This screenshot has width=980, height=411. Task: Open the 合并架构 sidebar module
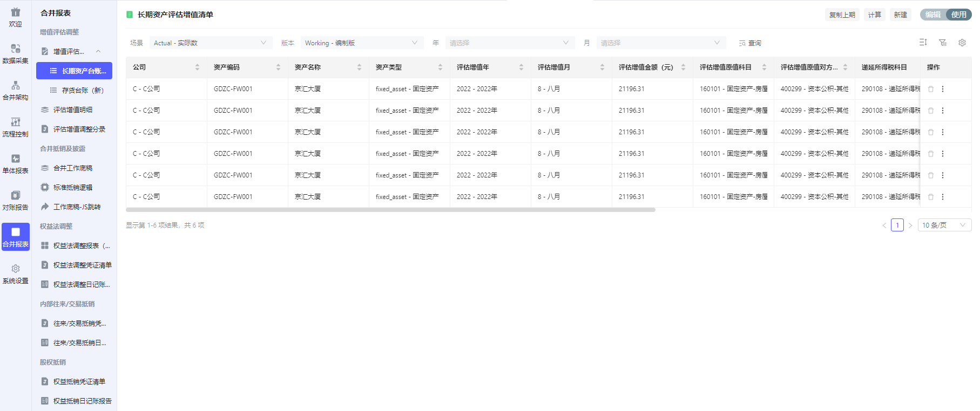(15, 90)
